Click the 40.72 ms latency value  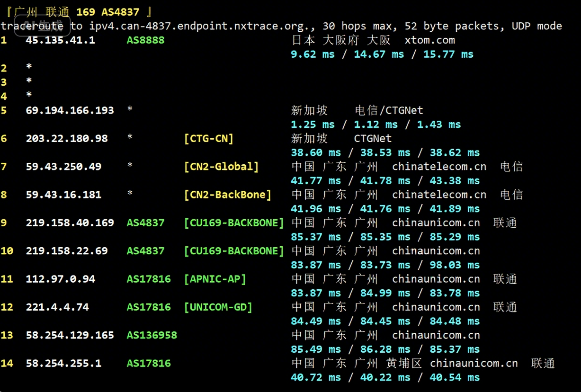pos(316,377)
